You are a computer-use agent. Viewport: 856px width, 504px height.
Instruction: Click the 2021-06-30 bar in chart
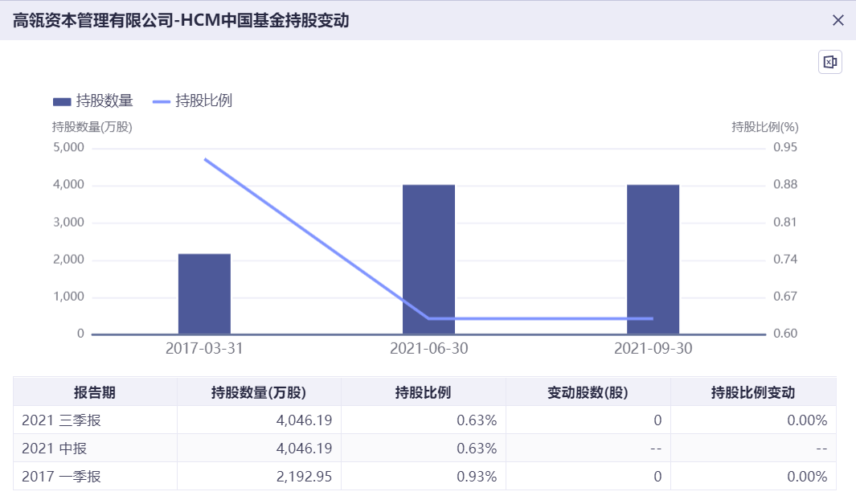[428, 260]
